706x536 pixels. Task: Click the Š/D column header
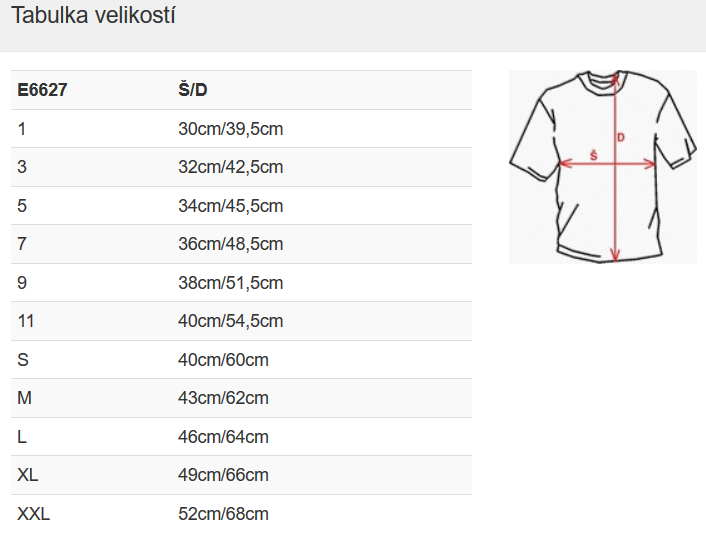[192, 91]
